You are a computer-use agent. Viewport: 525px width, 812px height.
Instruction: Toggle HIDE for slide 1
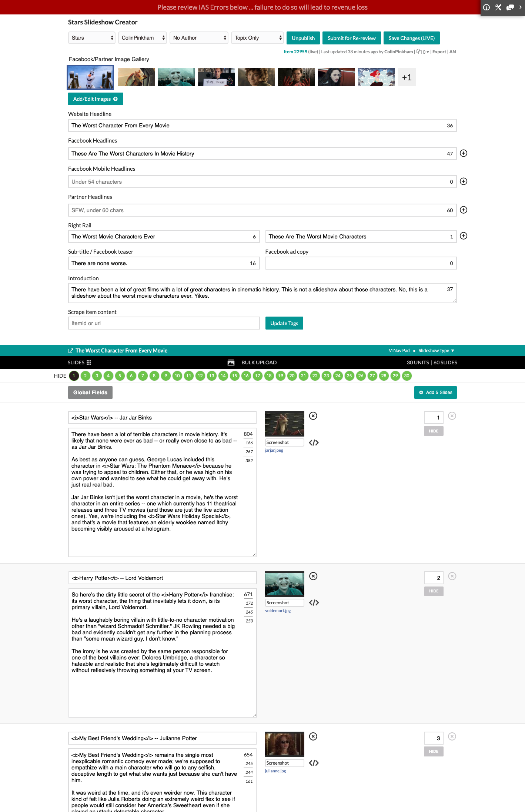[433, 431]
